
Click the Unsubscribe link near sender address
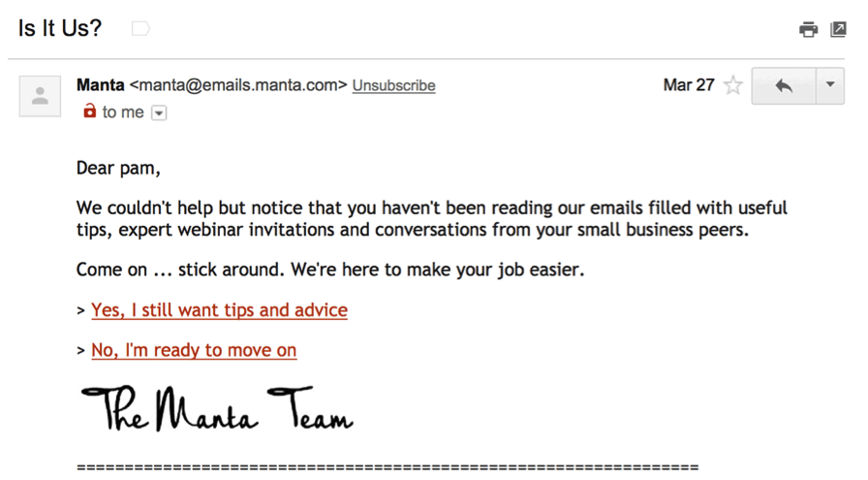tap(393, 85)
